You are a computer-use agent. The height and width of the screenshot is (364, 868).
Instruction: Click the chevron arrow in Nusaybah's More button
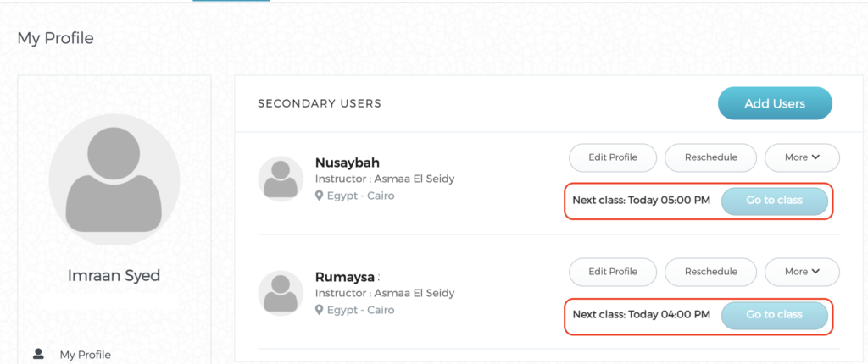coord(815,157)
